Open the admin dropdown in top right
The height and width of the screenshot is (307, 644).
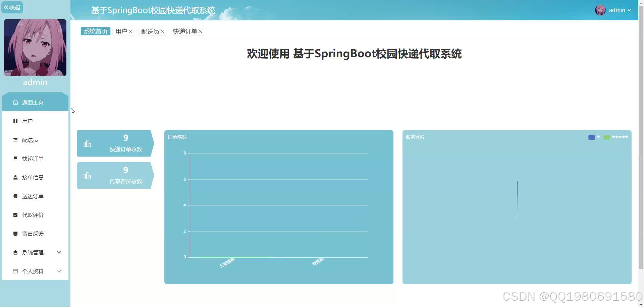point(620,10)
